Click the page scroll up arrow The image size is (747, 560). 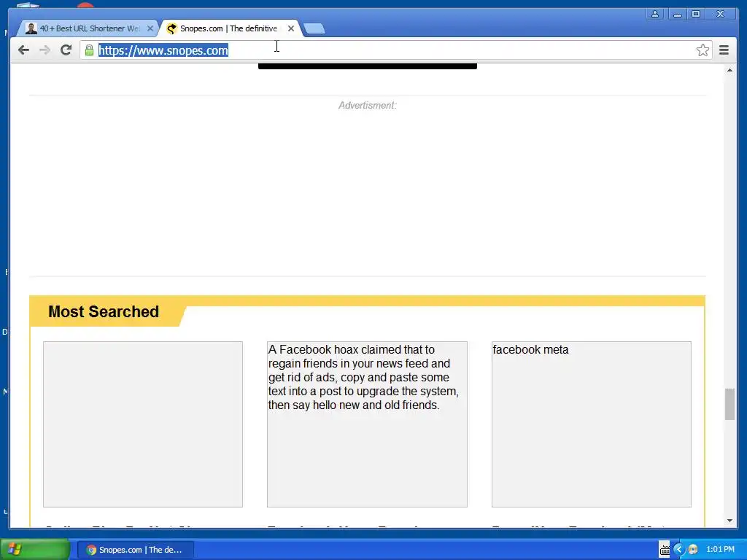point(729,70)
